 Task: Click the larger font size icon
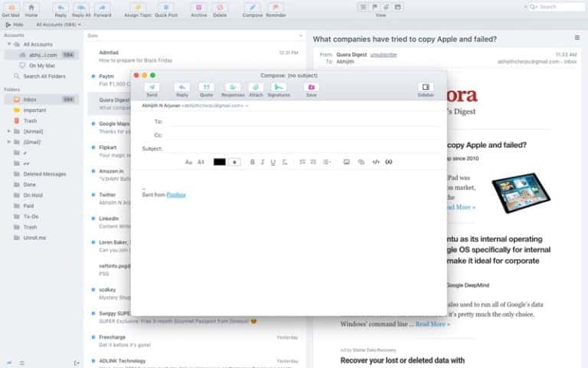188,163
